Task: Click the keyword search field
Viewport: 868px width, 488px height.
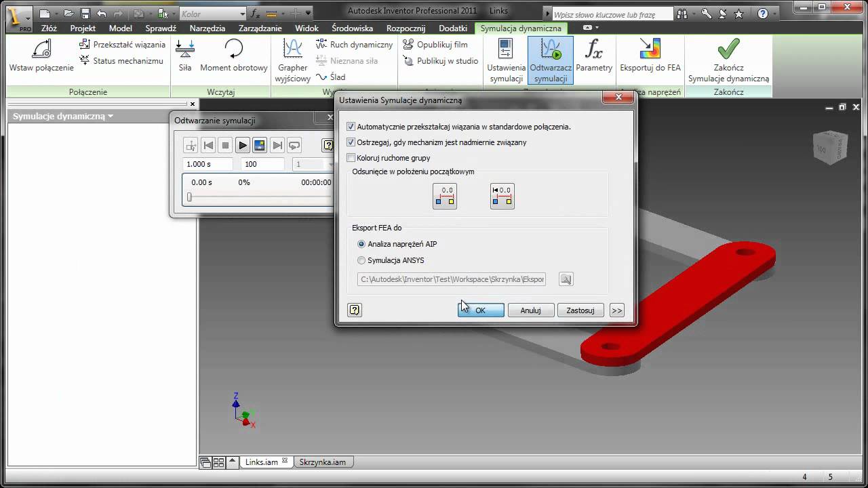Action: point(613,14)
